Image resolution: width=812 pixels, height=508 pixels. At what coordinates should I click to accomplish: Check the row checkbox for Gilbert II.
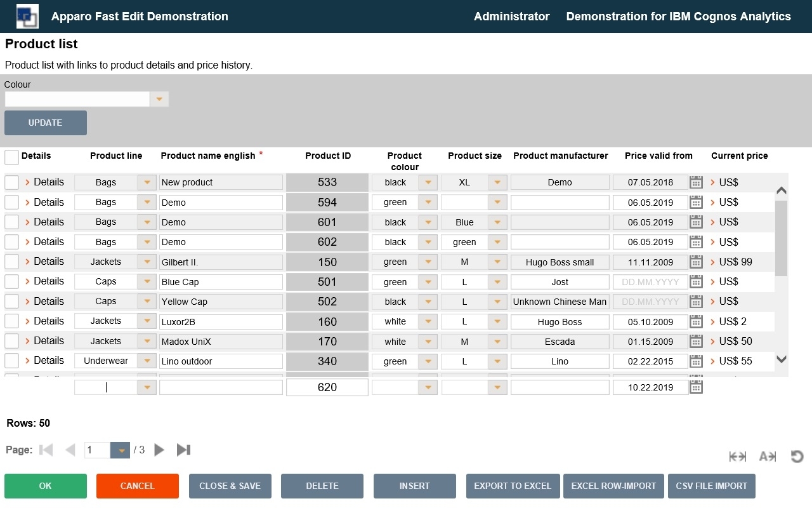(11, 262)
